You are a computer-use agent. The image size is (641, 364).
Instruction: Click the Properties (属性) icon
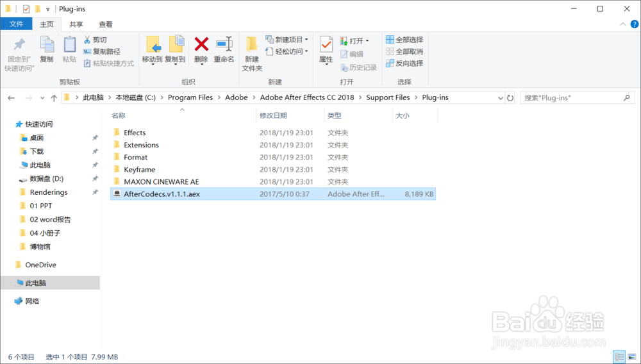pos(326,44)
